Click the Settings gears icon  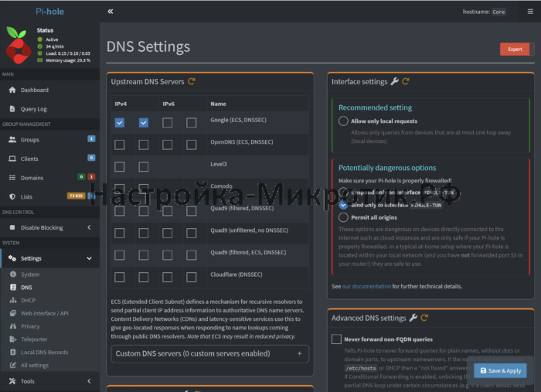12,258
